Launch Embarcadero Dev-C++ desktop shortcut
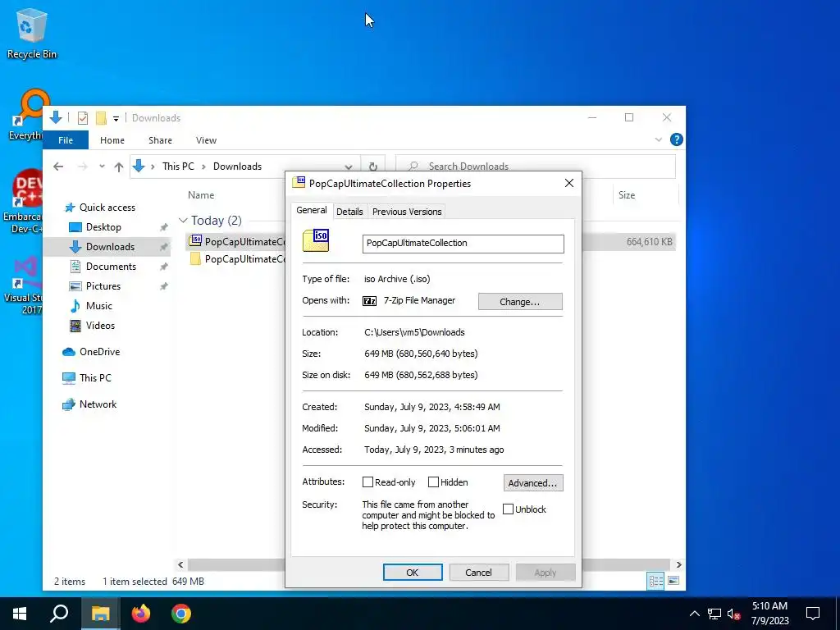The width and height of the screenshot is (840, 630). pos(24,202)
